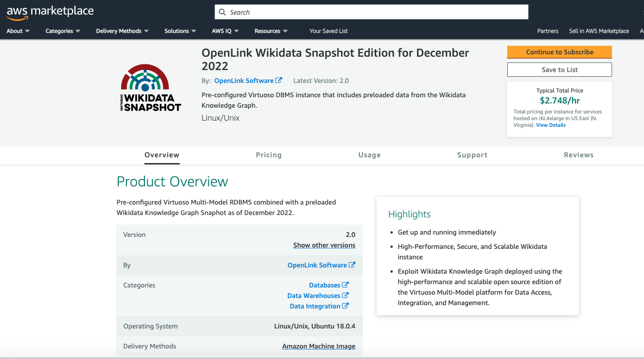644x359 pixels.
Task: Open the Resources dropdown menu
Action: (271, 31)
